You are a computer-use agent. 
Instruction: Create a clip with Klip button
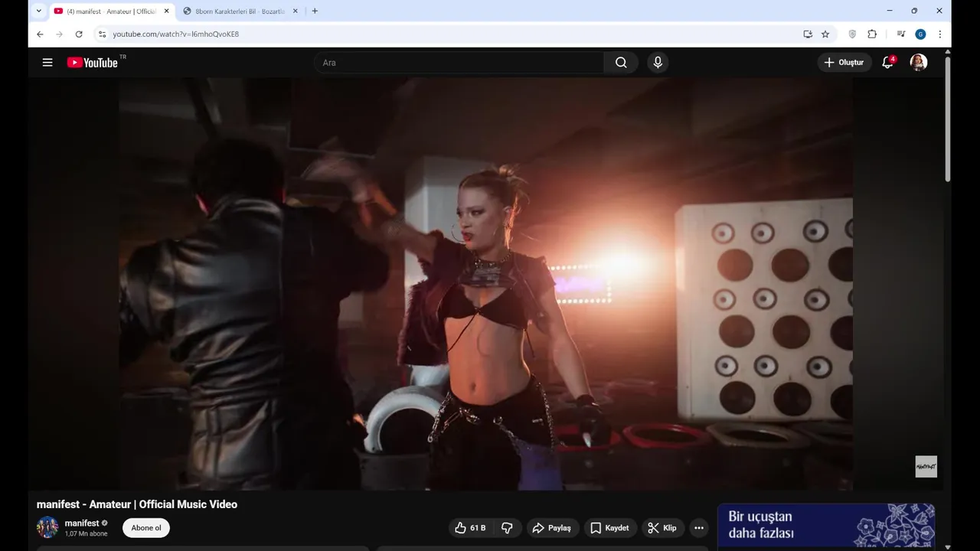pyautogui.click(x=662, y=528)
